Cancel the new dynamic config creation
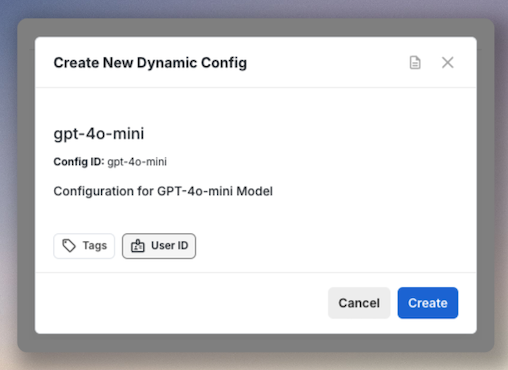 point(359,303)
